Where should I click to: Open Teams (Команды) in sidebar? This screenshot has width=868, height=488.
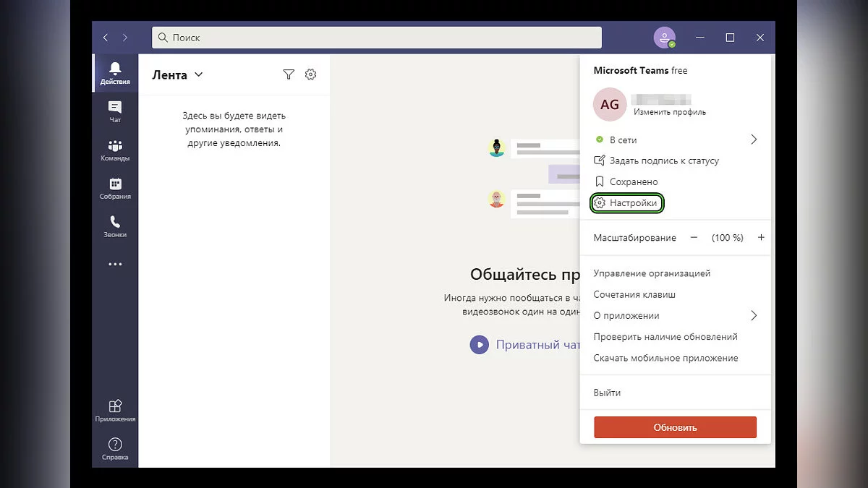(115, 150)
